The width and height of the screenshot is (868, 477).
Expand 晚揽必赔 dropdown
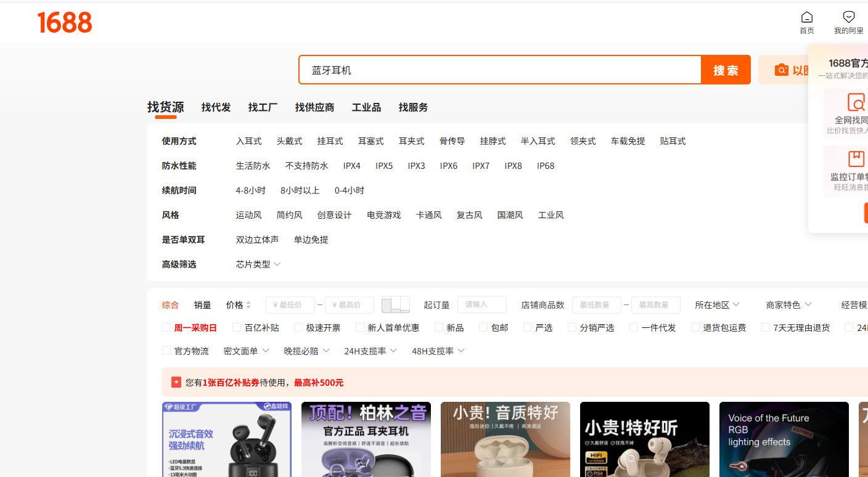306,351
